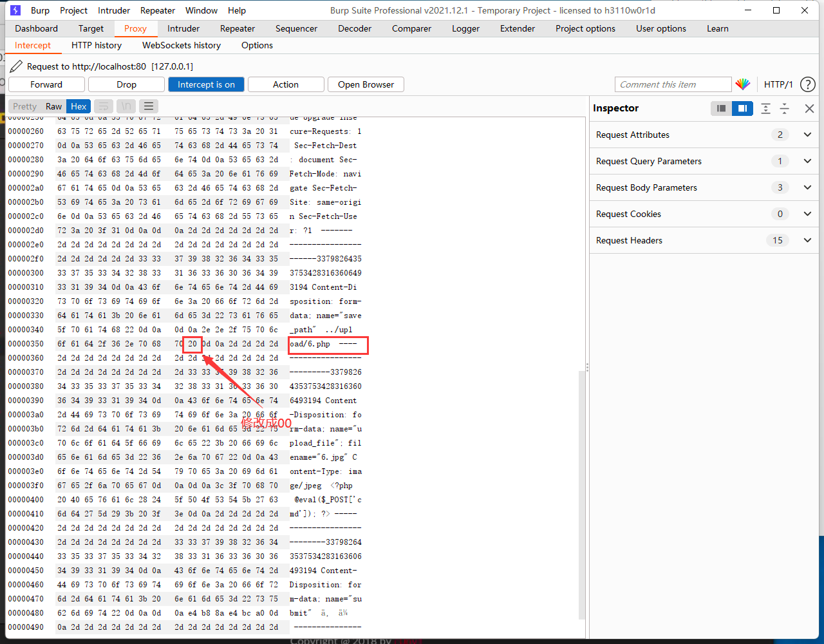Expand Request Headers section

(x=807, y=240)
